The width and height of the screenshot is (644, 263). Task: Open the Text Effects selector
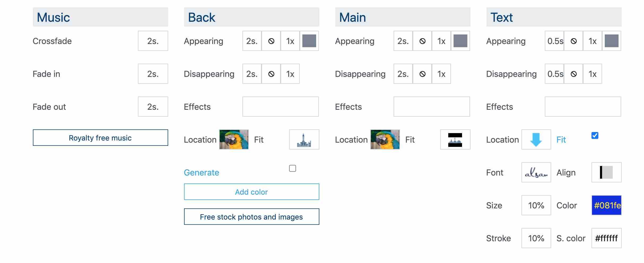tap(583, 107)
